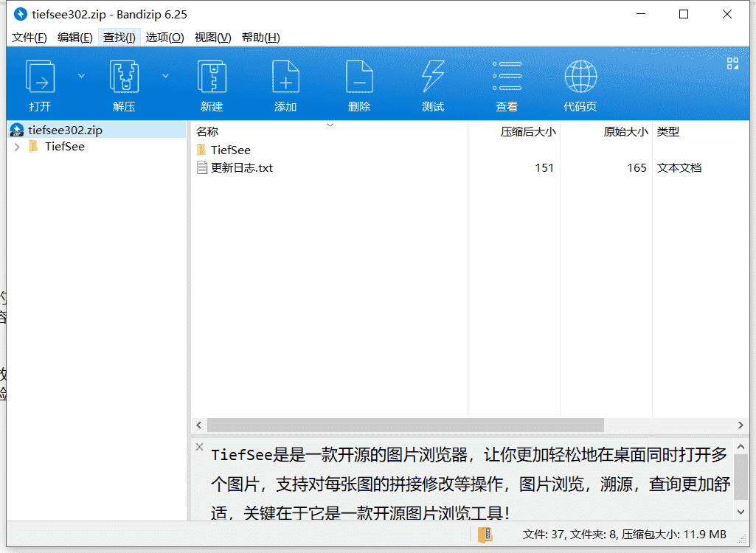Maximize the Bandizip window
Image resolution: width=756 pixels, height=553 pixels.
point(684,15)
